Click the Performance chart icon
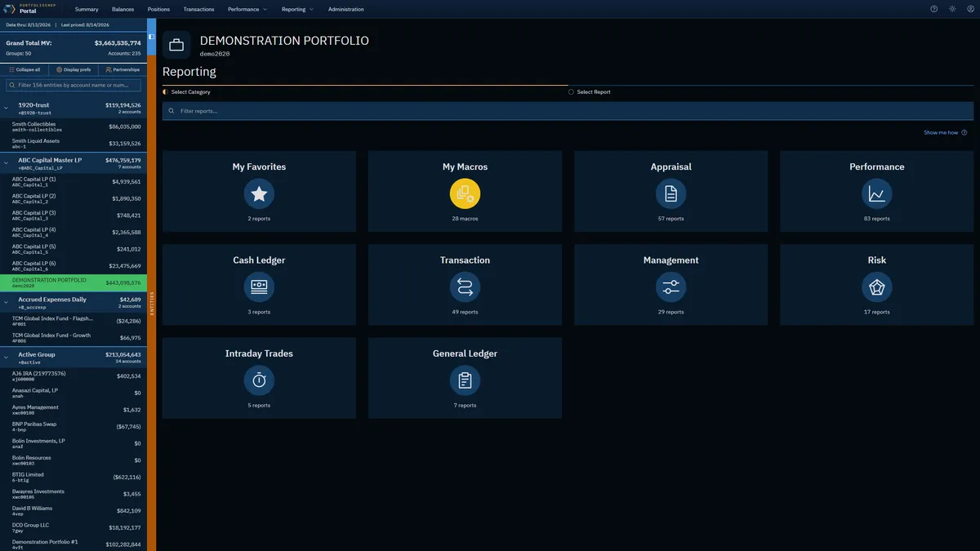This screenshot has width=980, height=551. (x=876, y=194)
